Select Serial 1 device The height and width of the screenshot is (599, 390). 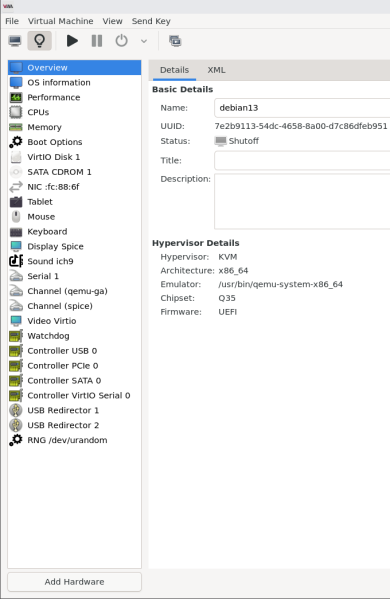(x=74, y=276)
